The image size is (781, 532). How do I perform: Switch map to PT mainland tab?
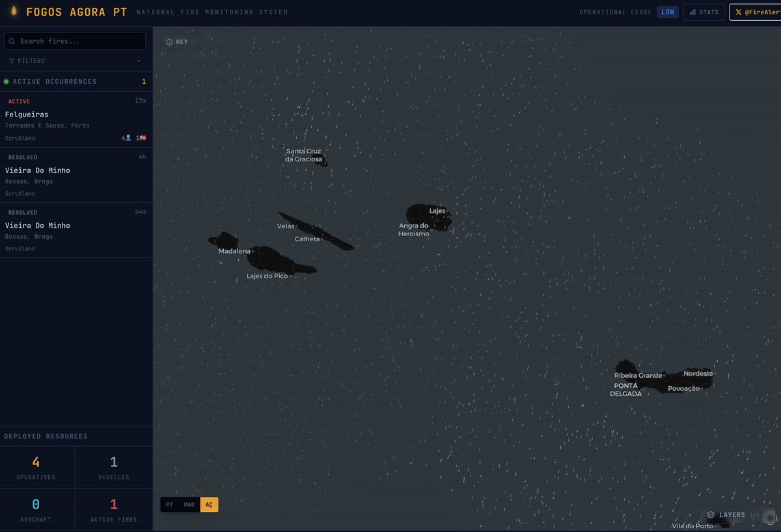pos(169,505)
